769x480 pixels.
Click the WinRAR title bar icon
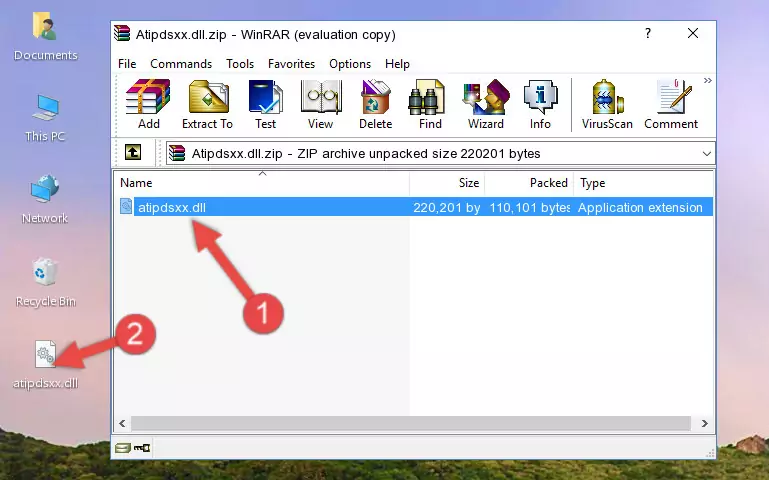click(x=122, y=33)
